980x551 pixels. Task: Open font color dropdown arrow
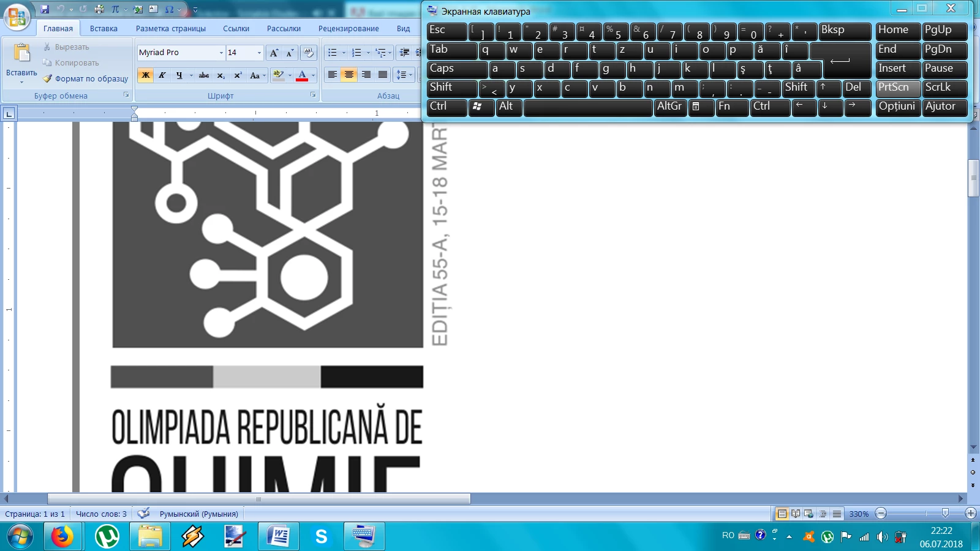click(313, 76)
